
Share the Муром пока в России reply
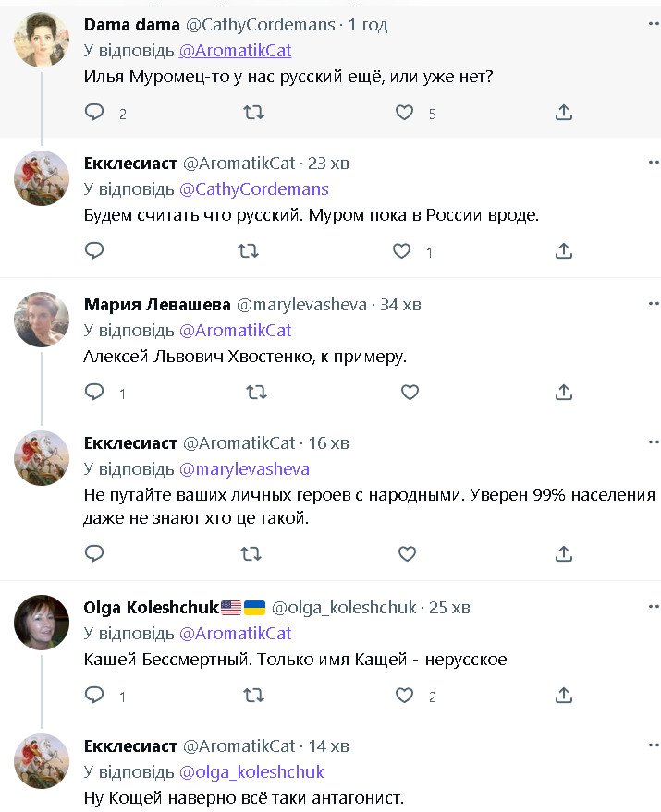click(564, 250)
